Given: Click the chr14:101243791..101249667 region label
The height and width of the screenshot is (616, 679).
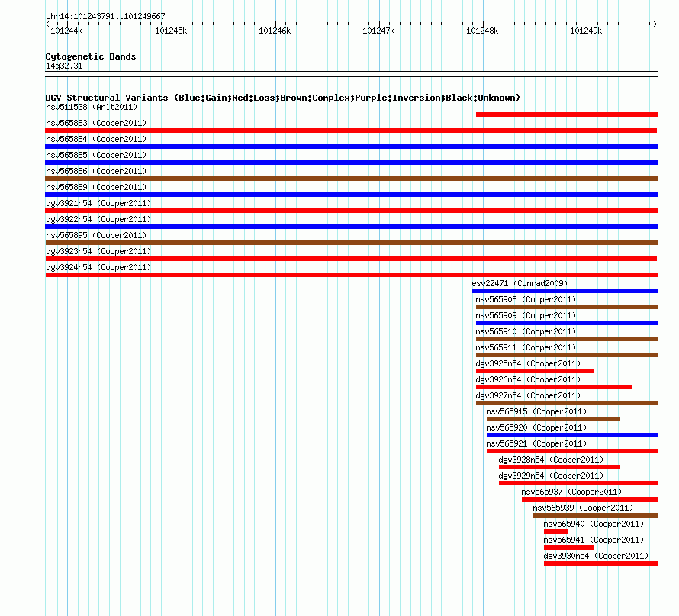Looking at the screenshot, I should tap(105, 16).
